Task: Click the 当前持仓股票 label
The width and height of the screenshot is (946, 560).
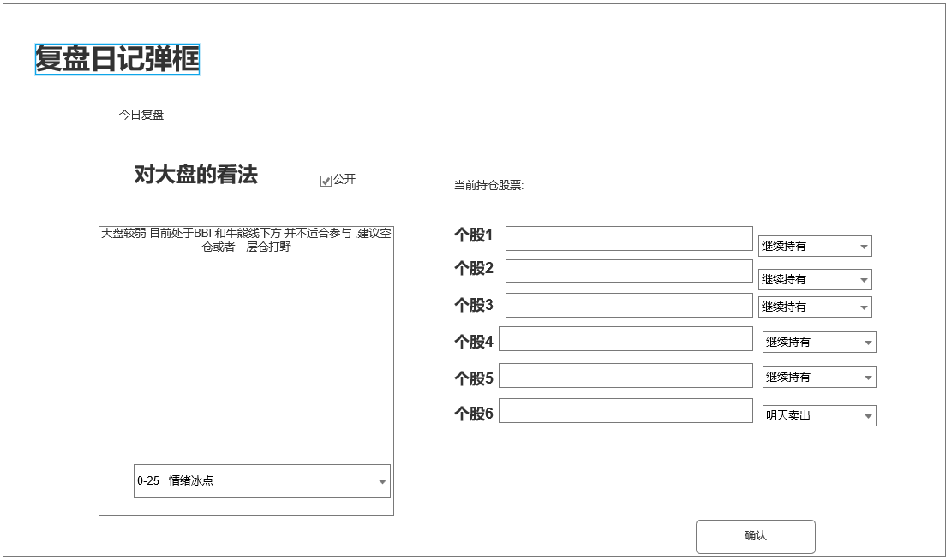Action: point(488,186)
